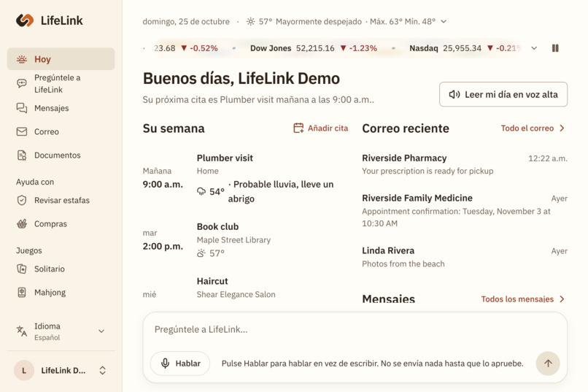Select Compras in the sidebar
The image size is (588, 392).
tap(61, 224)
